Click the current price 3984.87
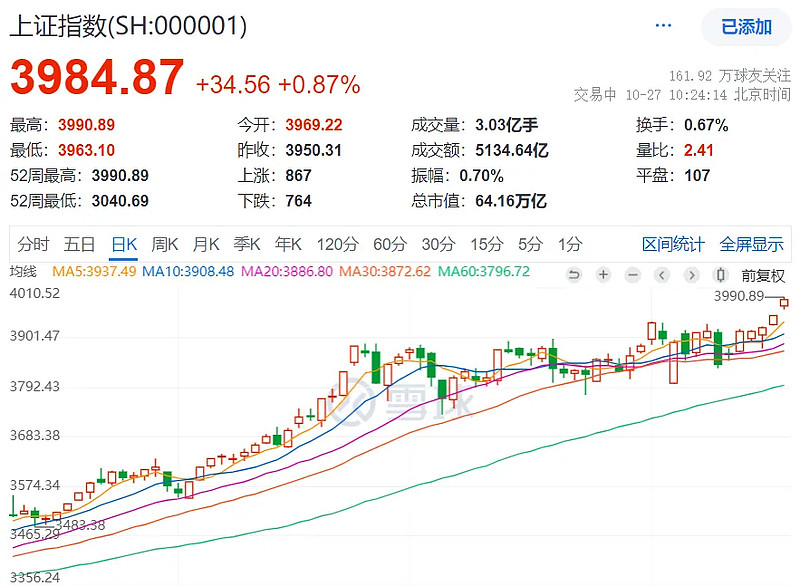The height and width of the screenshot is (586, 800). coord(97,77)
